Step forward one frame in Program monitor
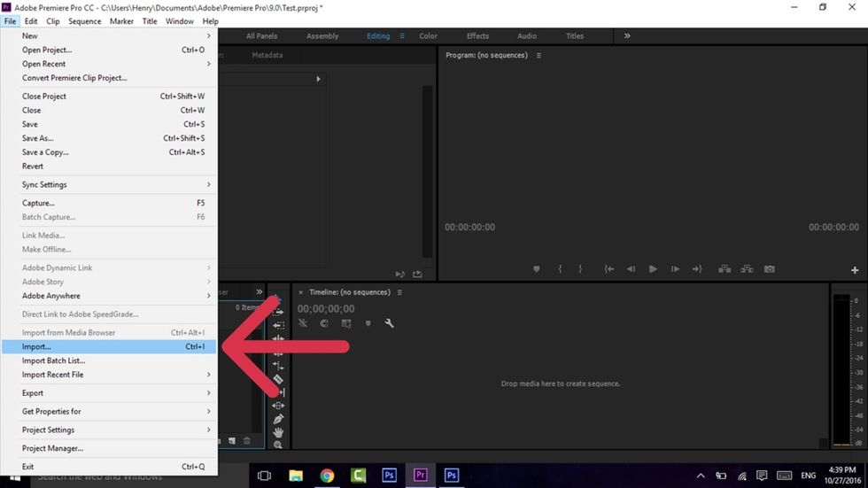The height and width of the screenshot is (488, 868). [675, 269]
